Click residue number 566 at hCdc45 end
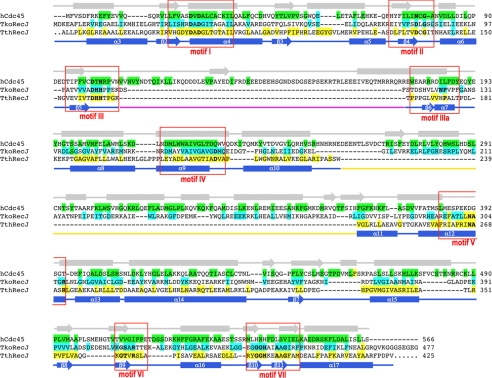492x378 pixels. point(428,339)
